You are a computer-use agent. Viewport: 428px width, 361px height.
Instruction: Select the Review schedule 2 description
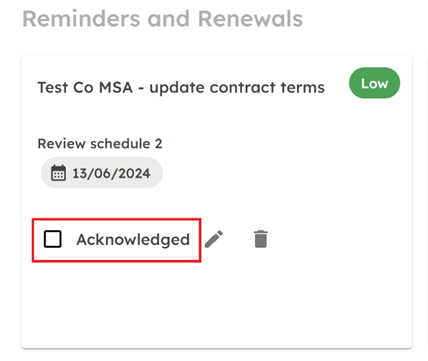pos(100,144)
